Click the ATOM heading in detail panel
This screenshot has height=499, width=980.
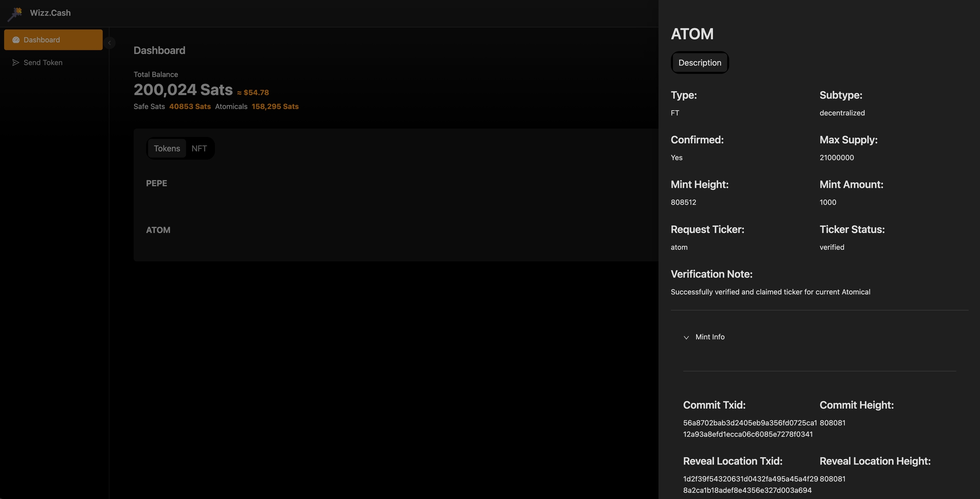[x=692, y=34]
